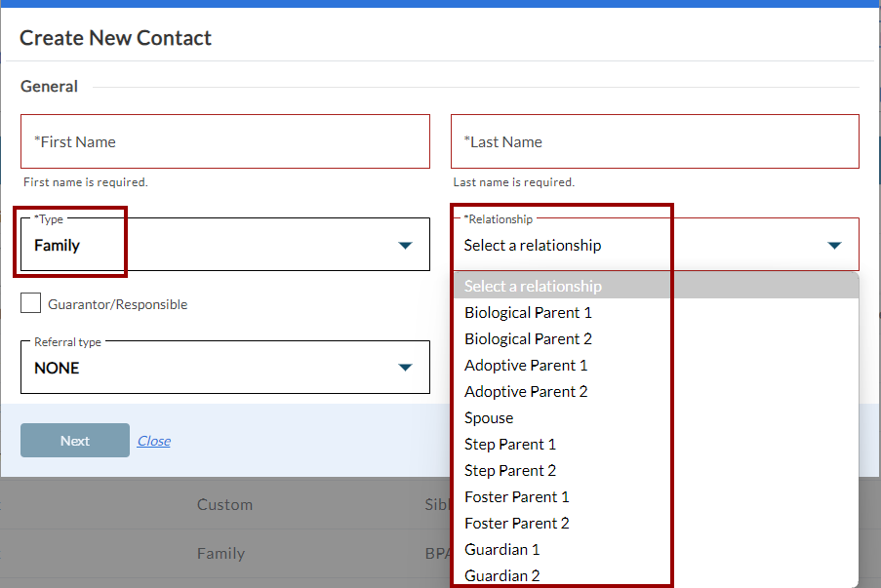Click the Last Name input field
Viewport: 881px width, 588px height.
coord(654,141)
